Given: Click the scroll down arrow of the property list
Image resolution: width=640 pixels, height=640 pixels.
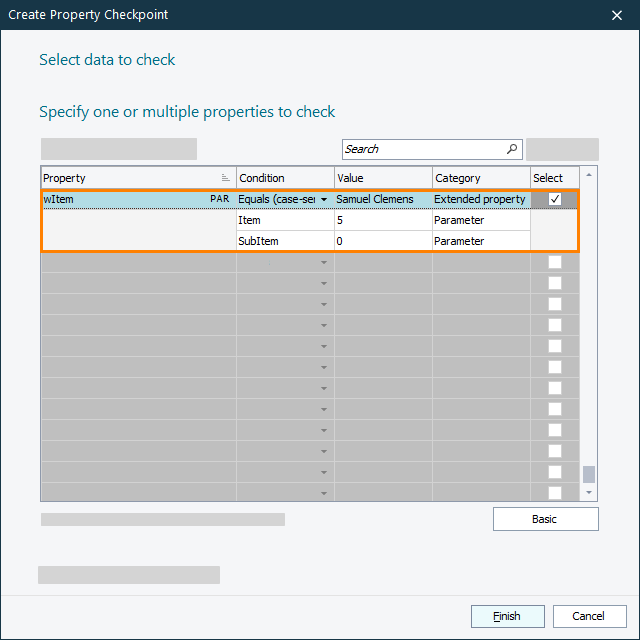Looking at the screenshot, I should coord(589,492).
